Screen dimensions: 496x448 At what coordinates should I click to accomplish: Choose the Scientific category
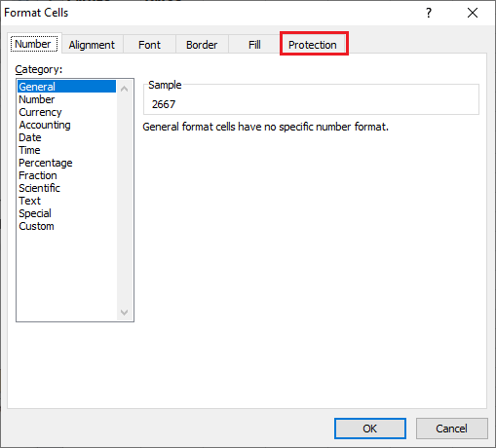point(66,188)
